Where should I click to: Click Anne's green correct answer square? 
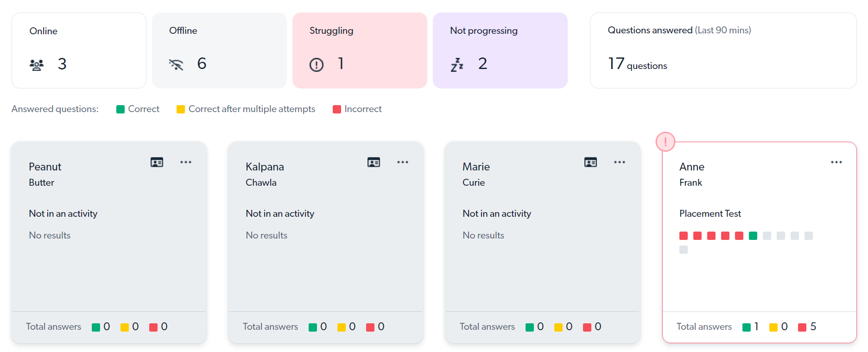point(753,236)
